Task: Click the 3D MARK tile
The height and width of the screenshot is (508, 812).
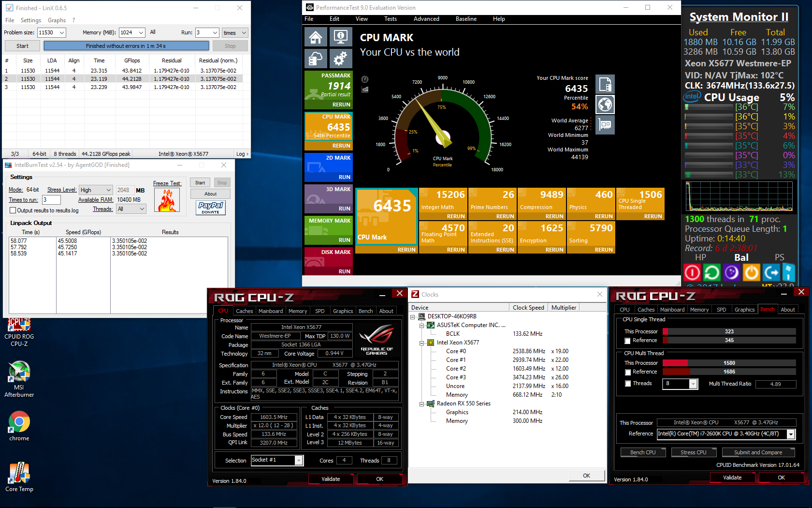Action: [x=329, y=199]
